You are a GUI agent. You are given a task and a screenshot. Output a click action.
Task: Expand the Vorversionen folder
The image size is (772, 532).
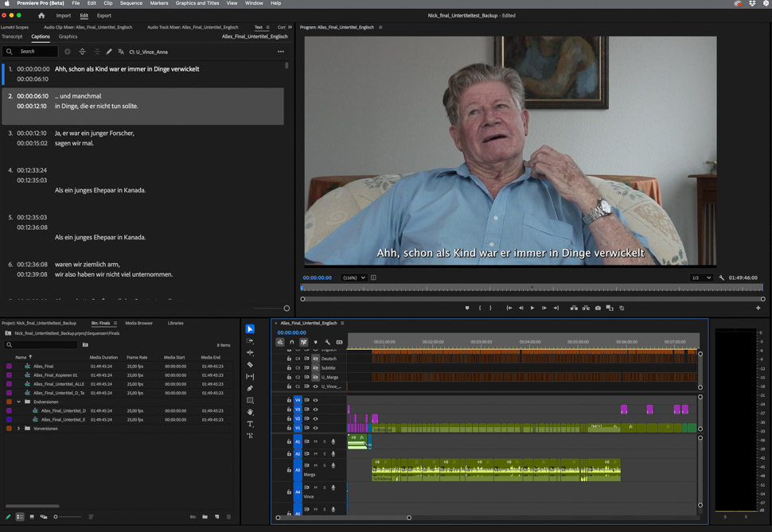click(19, 429)
